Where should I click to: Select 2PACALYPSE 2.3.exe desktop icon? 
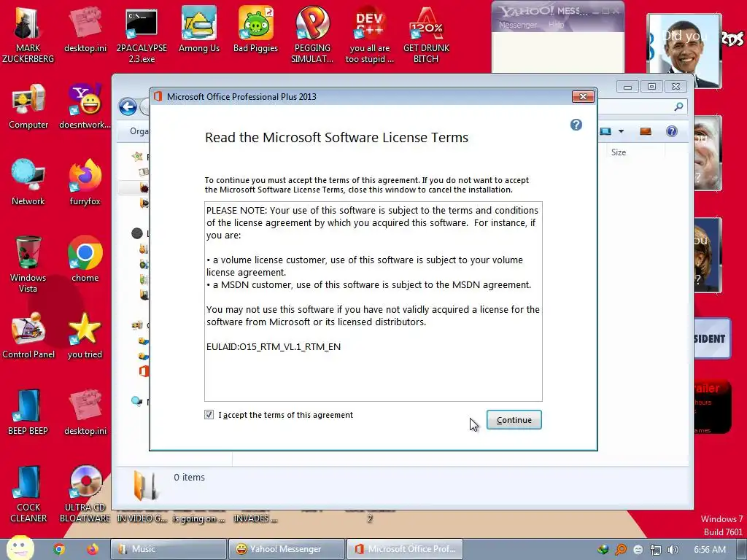point(142,34)
